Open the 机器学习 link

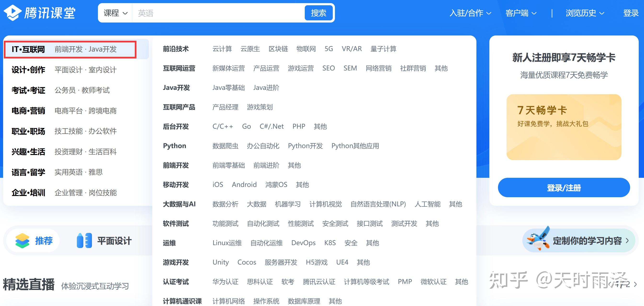click(x=288, y=204)
